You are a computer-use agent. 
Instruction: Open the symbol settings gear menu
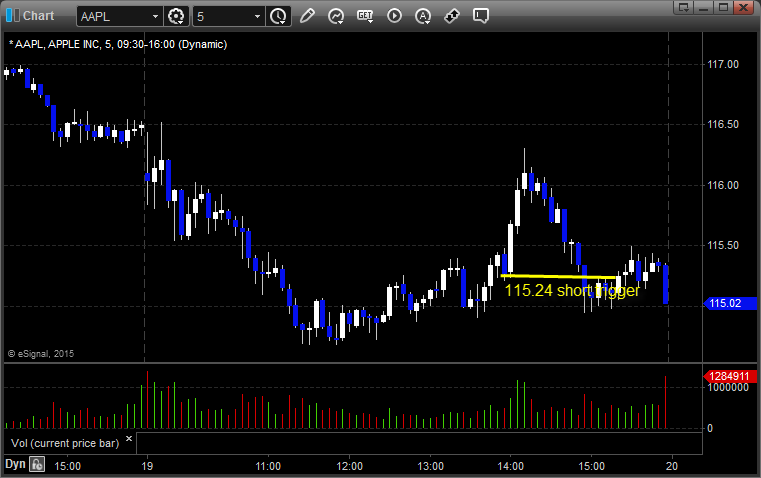point(176,16)
